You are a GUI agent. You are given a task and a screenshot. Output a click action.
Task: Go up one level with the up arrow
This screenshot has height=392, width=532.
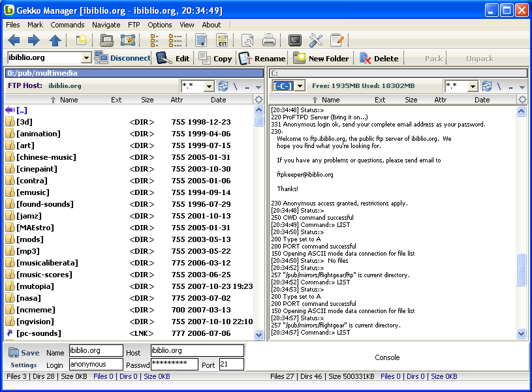point(55,40)
